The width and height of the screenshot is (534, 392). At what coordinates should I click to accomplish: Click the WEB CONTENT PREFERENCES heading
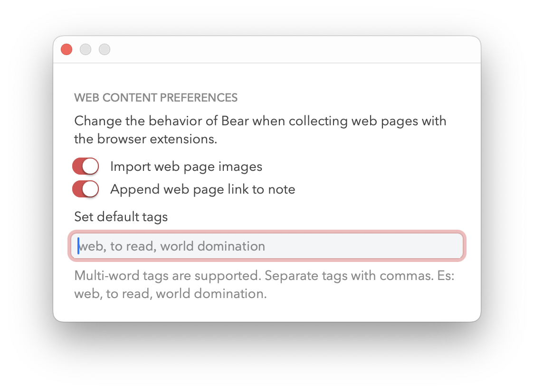tap(156, 98)
